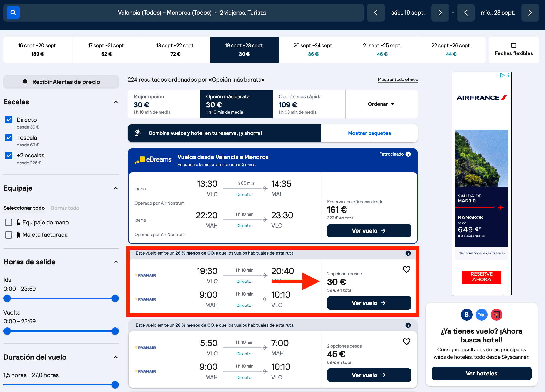Uncheck the Directo stops filter
The width and height of the screenshot is (545, 392).
tap(9, 120)
